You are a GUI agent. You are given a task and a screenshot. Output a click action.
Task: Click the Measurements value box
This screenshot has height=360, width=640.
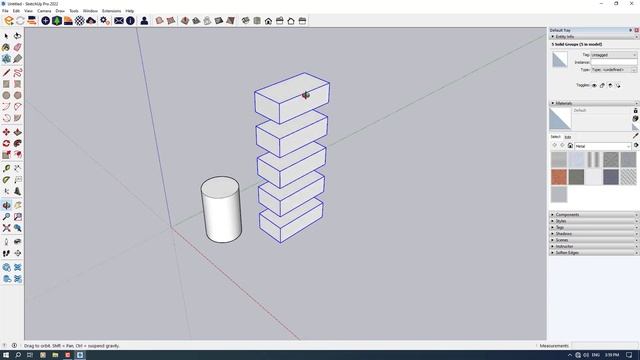pyautogui.click(x=604, y=346)
